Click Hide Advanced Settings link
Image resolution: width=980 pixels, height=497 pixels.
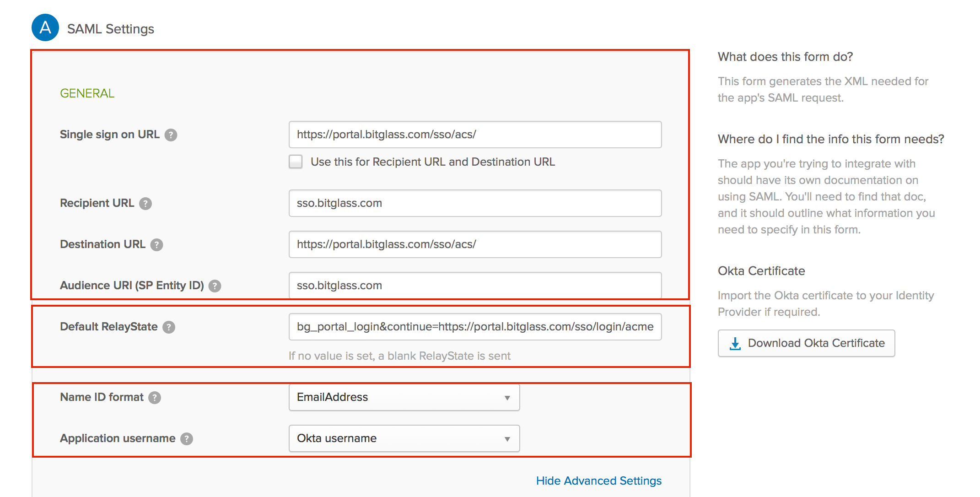point(599,481)
